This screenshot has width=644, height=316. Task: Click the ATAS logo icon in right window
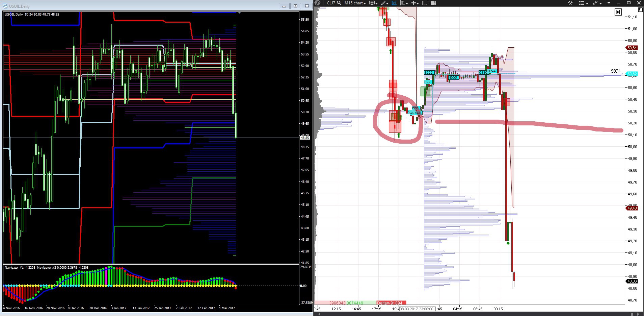click(318, 3)
